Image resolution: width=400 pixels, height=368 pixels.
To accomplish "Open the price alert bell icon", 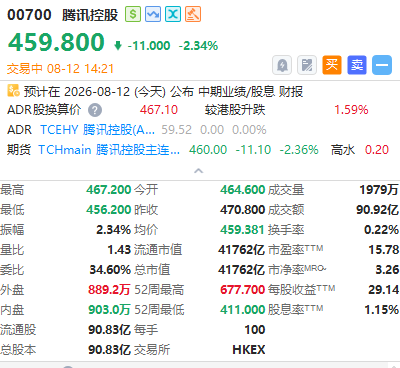I will 282,65.
